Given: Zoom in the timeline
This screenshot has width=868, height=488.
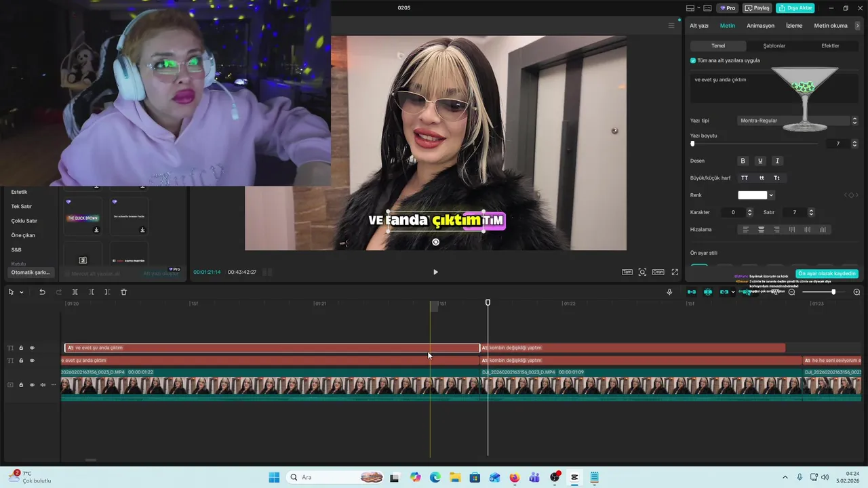Looking at the screenshot, I should pos(856,292).
